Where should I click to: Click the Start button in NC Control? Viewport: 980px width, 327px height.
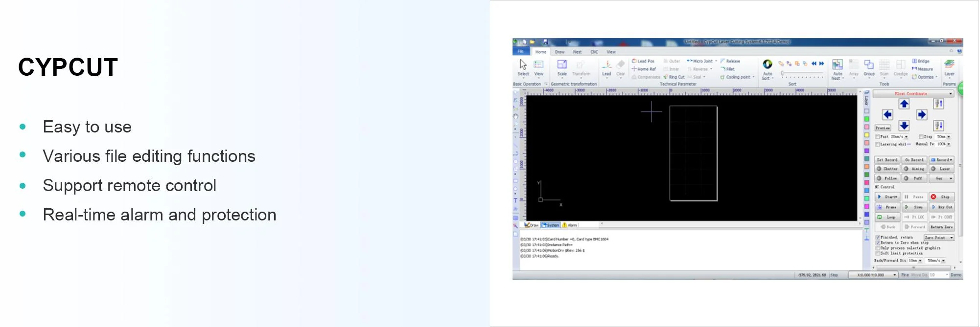(x=887, y=197)
